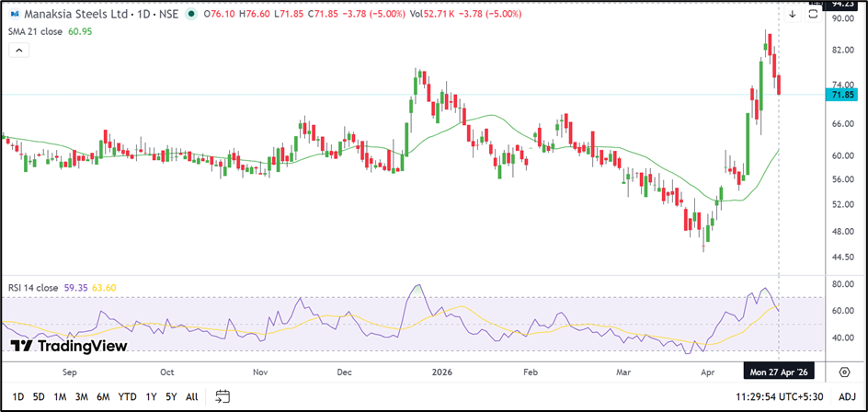Open the go-to-date calendar icon

coord(223,396)
